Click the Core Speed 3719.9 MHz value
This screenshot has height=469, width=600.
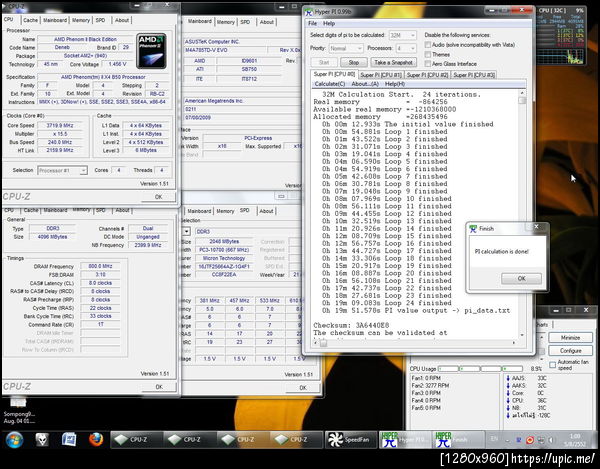(60, 125)
